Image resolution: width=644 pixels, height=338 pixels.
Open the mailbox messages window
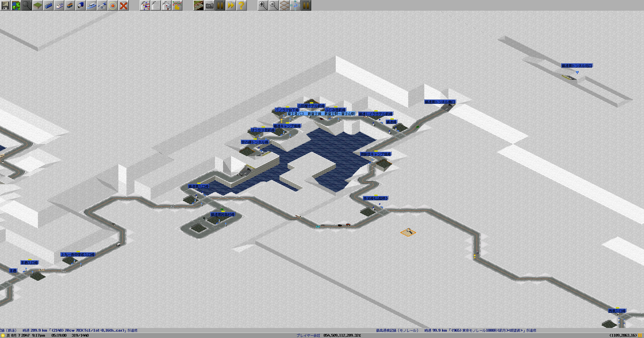click(166, 5)
